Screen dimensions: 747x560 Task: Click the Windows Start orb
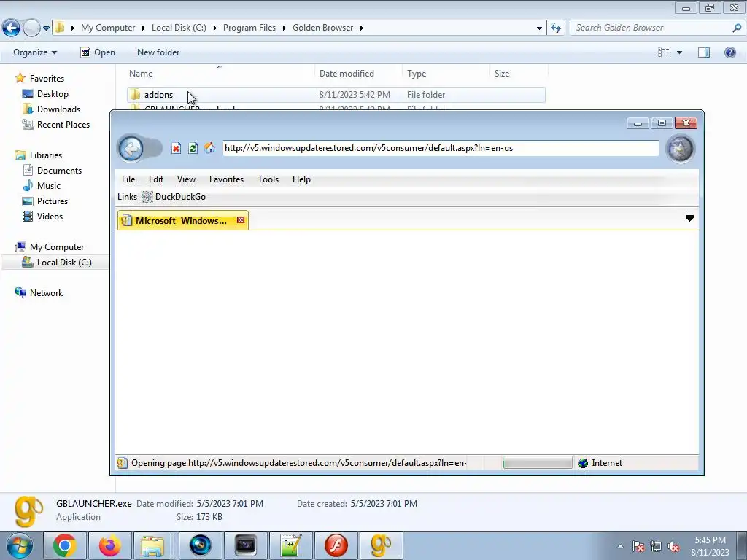(x=20, y=545)
